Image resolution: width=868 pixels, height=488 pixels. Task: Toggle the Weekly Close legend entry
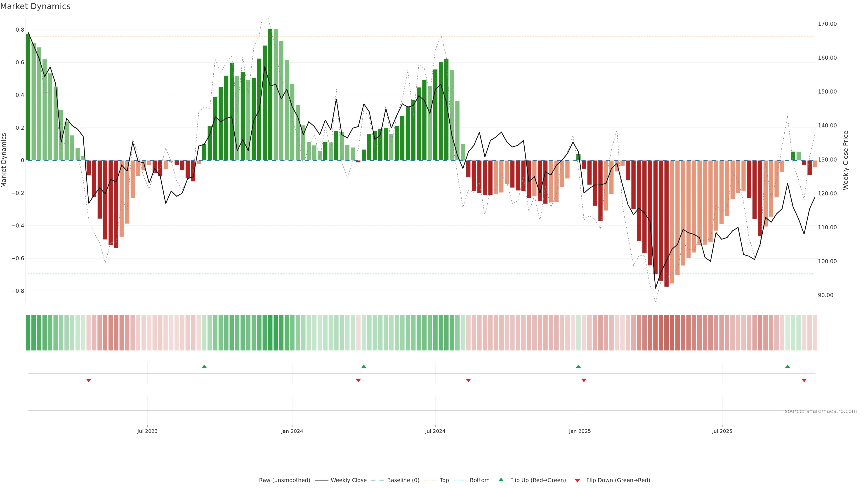(348, 480)
